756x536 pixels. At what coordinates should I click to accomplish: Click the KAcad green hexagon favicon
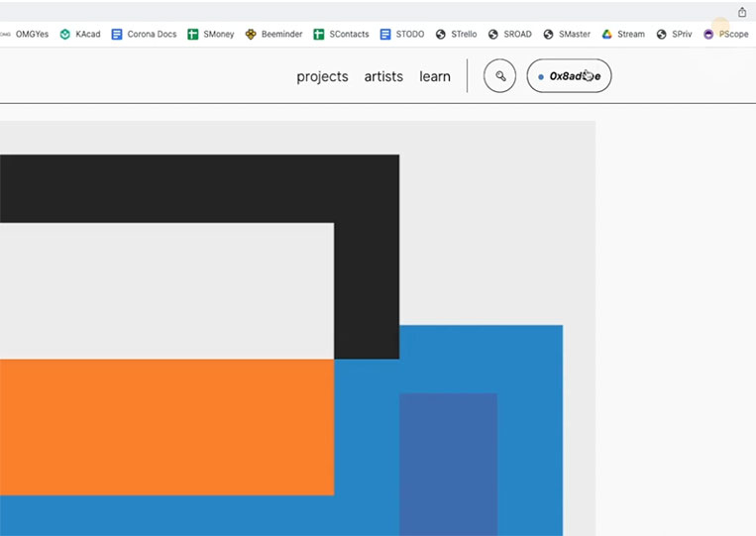64,35
